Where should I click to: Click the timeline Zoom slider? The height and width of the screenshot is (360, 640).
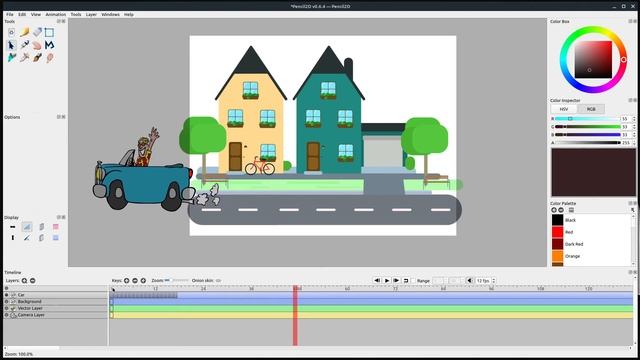[x=176, y=280]
